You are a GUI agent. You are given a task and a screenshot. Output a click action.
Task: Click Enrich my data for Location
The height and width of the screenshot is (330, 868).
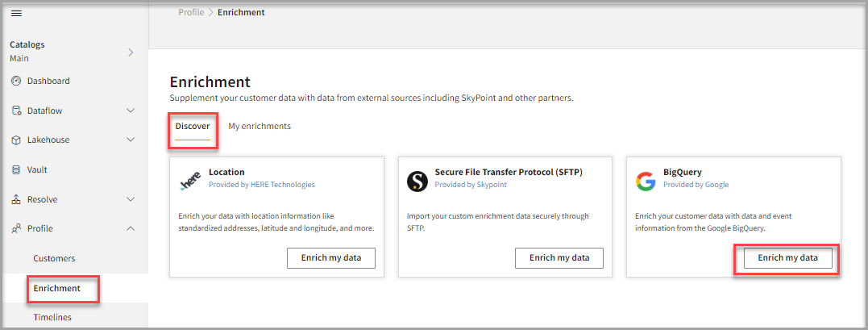(331, 258)
